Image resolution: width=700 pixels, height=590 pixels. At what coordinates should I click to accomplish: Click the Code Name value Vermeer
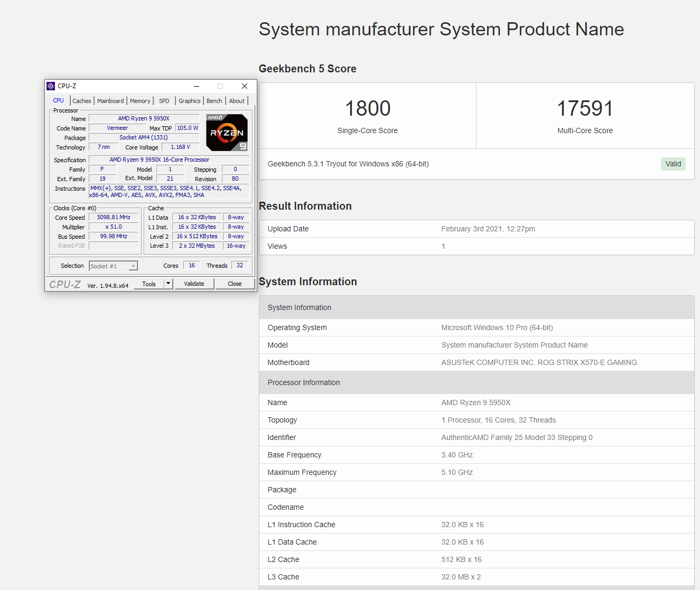pyautogui.click(x=117, y=128)
